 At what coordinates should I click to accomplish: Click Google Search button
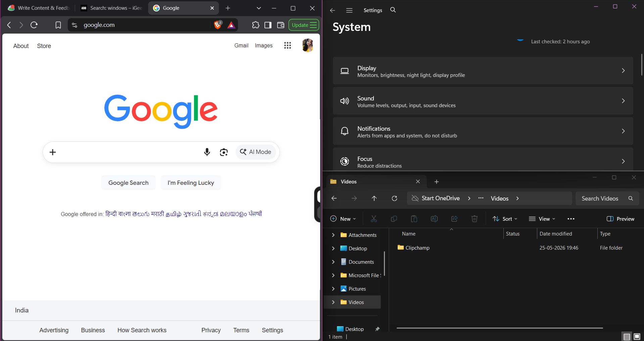coord(128,183)
